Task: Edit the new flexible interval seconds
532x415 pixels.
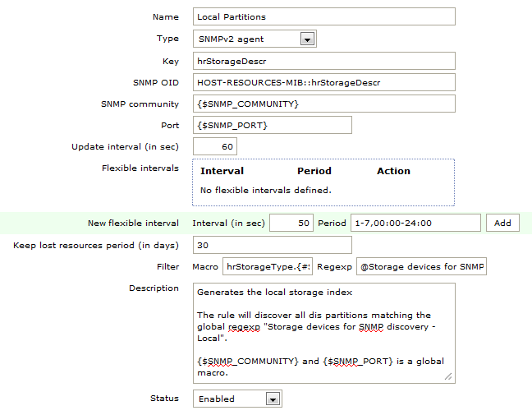Action: click(x=291, y=223)
